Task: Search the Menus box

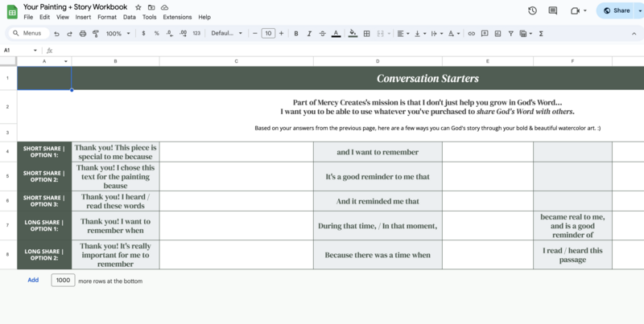Action: pyautogui.click(x=29, y=34)
